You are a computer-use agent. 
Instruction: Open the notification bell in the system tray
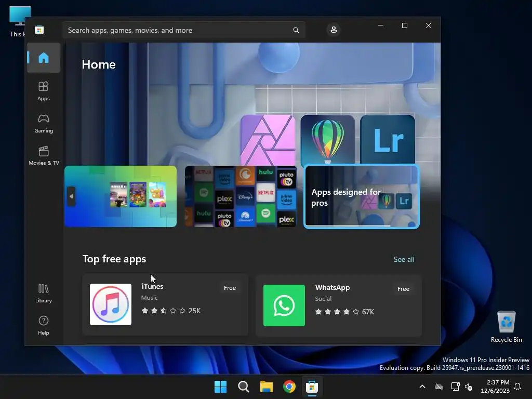[x=518, y=387]
